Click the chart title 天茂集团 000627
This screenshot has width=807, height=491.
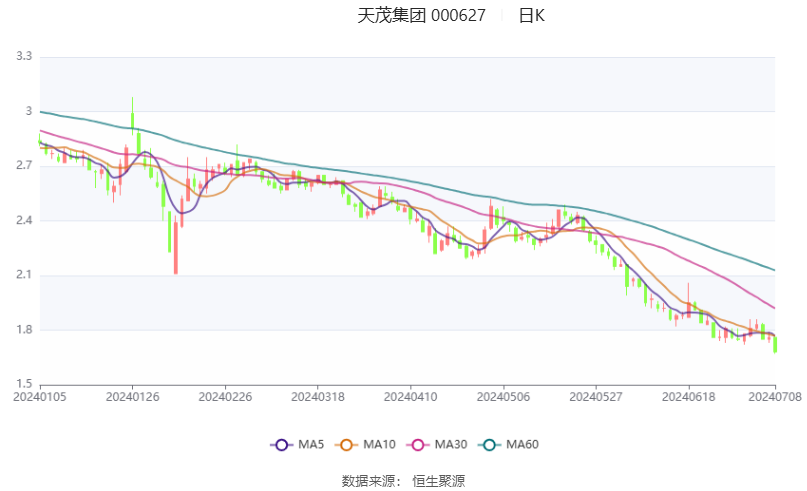[x=422, y=15]
